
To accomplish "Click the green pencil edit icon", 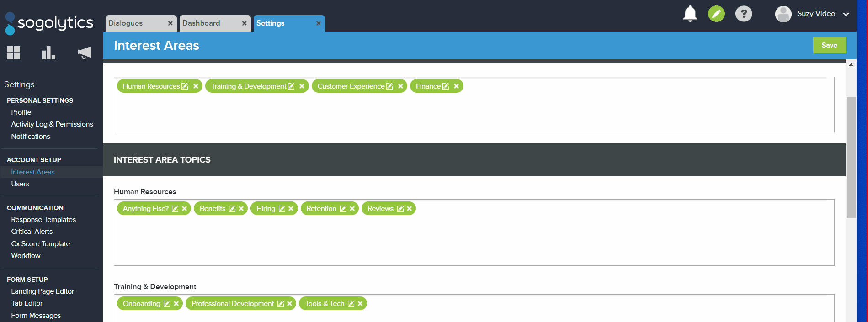I will point(716,14).
